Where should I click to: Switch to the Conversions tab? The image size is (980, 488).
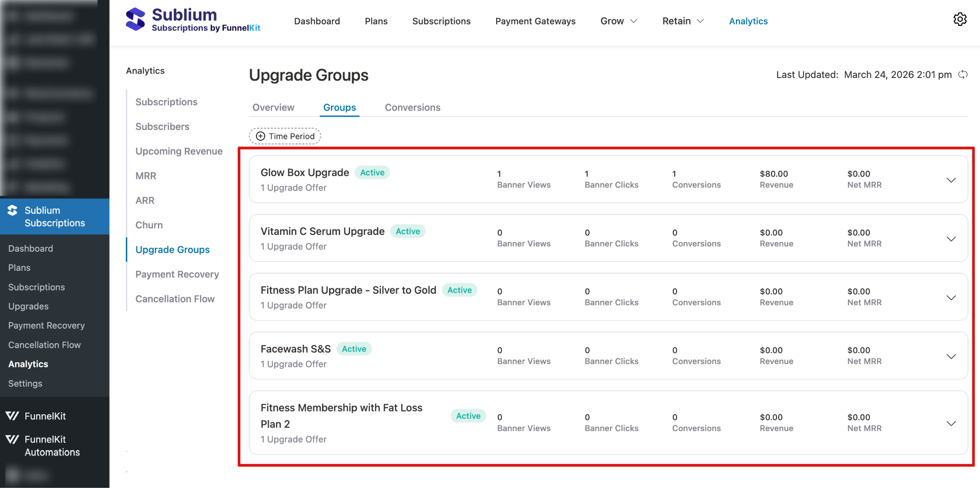(412, 107)
